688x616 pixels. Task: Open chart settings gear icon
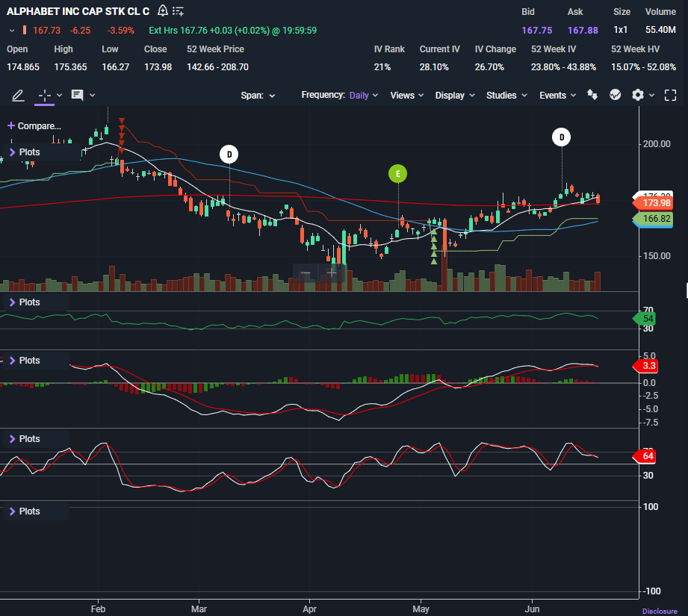pyautogui.click(x=637, y=95)
